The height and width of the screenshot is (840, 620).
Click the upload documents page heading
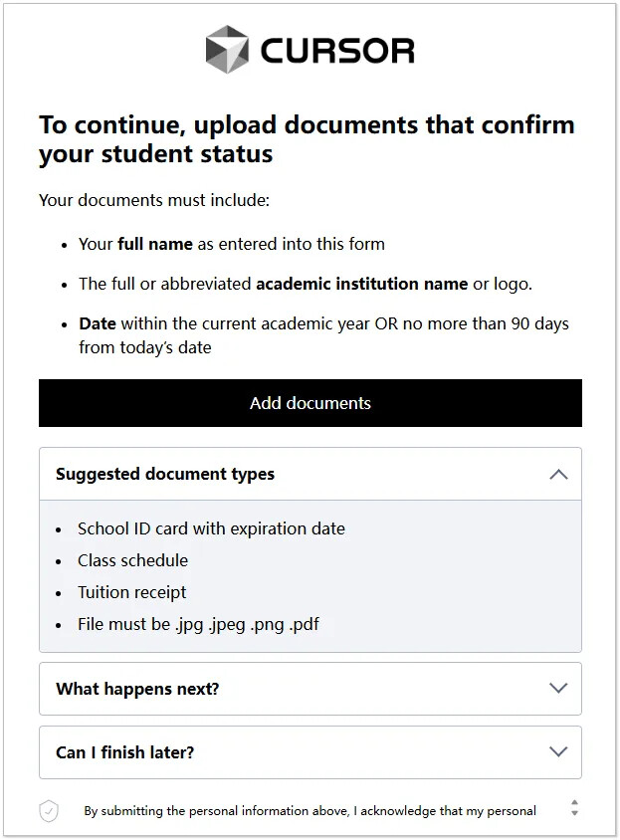tap(307, 139)
